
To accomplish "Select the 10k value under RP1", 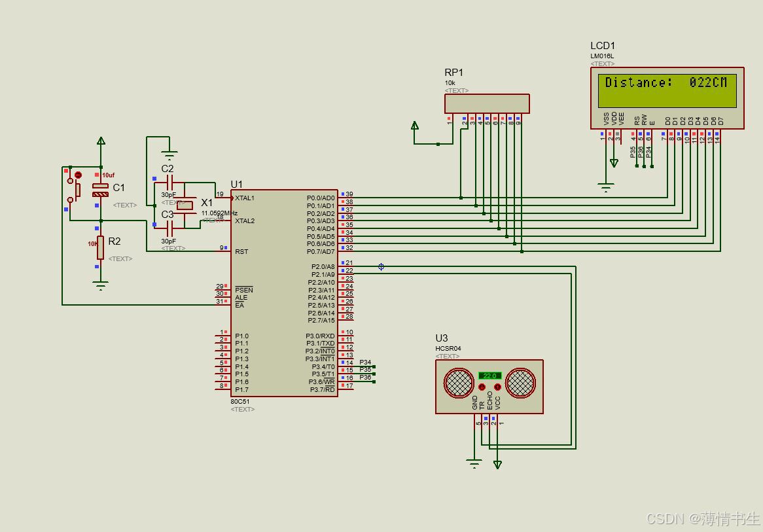I will click(450, 82).
